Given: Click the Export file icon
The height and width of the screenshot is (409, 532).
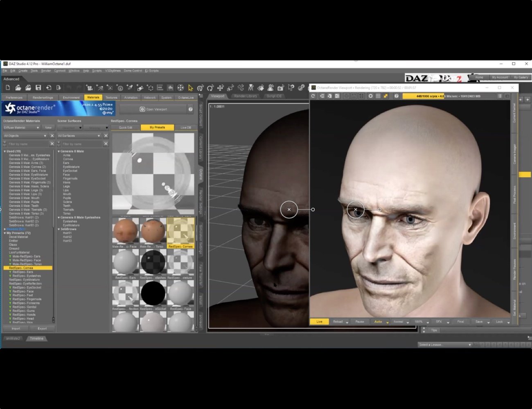Looking at the screenshot, I should (x=59, y=88).
